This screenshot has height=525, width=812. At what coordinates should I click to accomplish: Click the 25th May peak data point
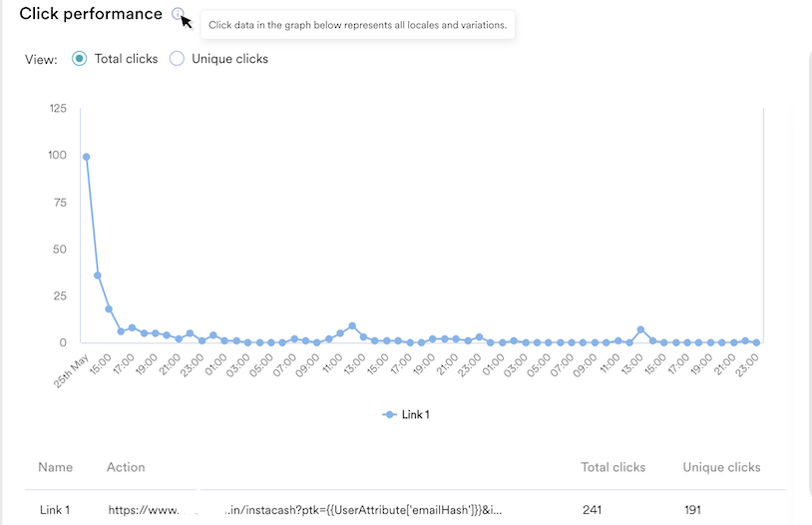pyautogui.click(x=87, y=157)
